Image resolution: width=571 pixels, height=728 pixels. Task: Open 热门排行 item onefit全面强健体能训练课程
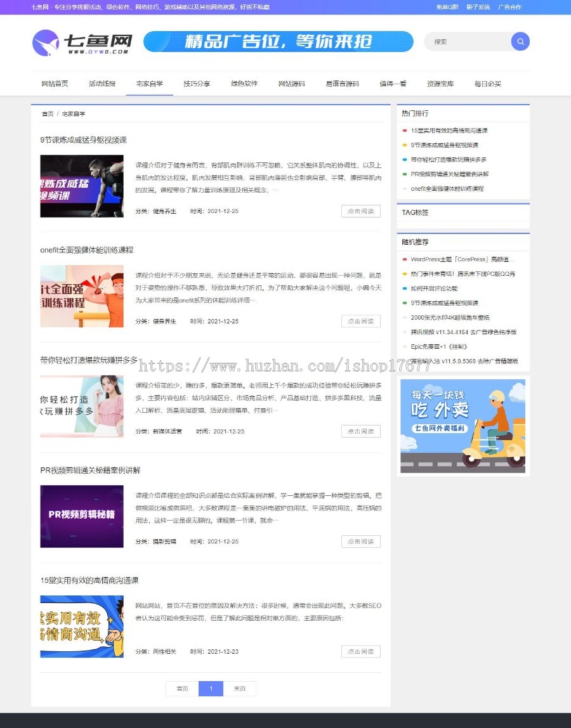click(447, 188)
